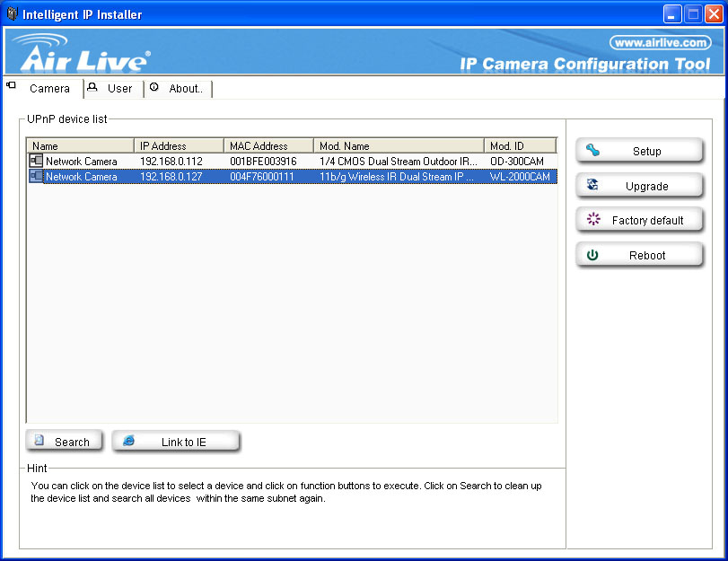Click the MAC Address column header
The width and height of the screenshot is (728, 561).
(x=268, y=145)
